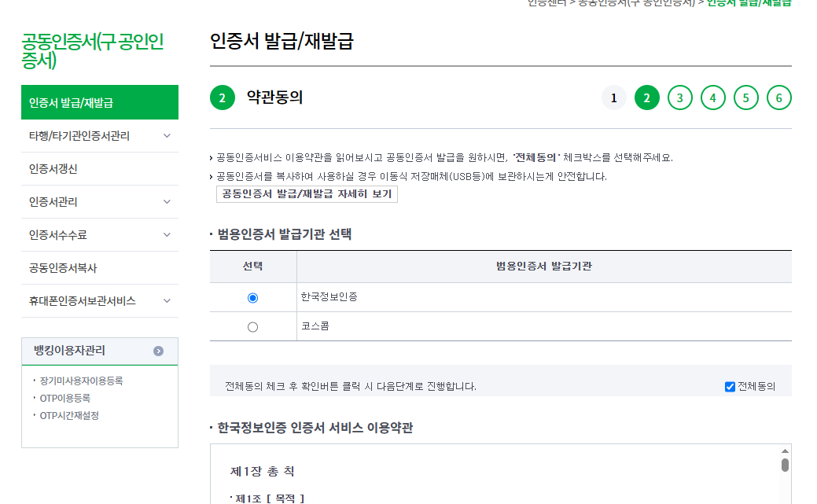Click 공동인증서 발급/재발급 자세히 보기 button

pyautogui.click(x=307, y=194)
